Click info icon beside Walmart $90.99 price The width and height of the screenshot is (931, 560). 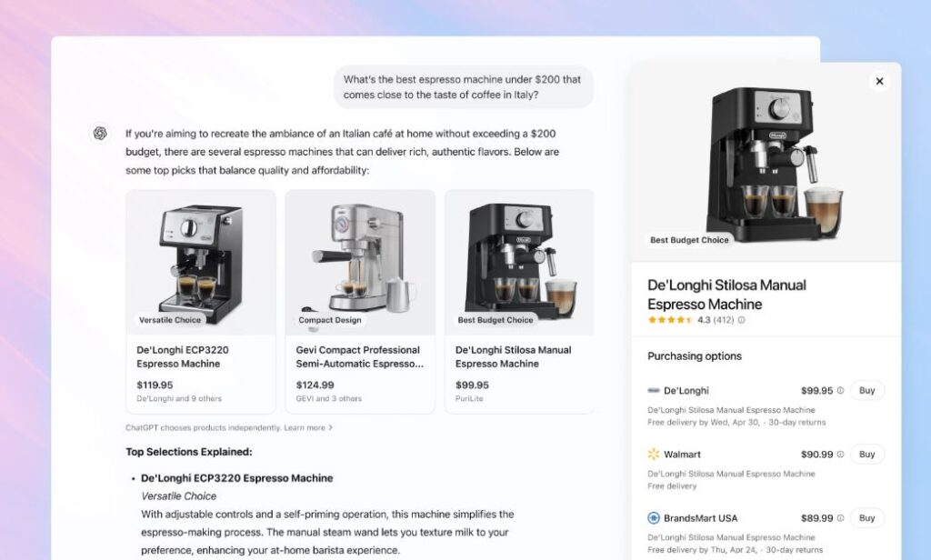click(x=840, y=455)
